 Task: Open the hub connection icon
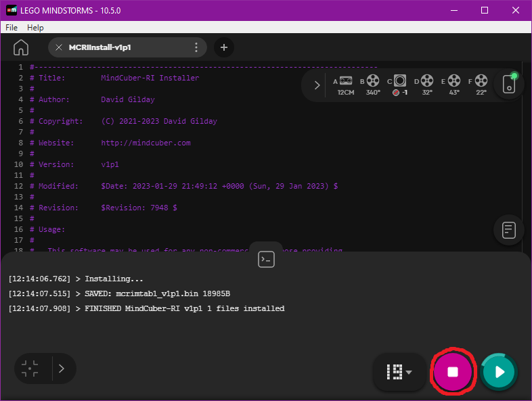(x=509, y=85)
